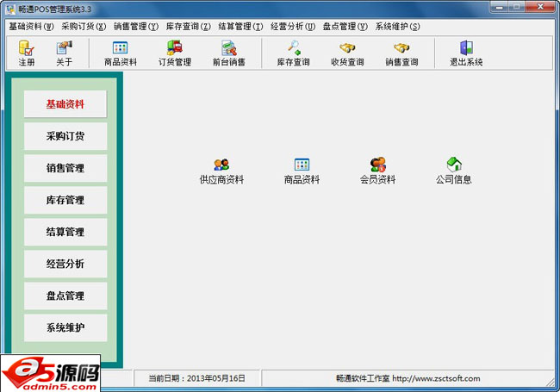Select the 系统维护 sidebar button
This screenshot has width=560, height=392.
click(x=65, y=327)
